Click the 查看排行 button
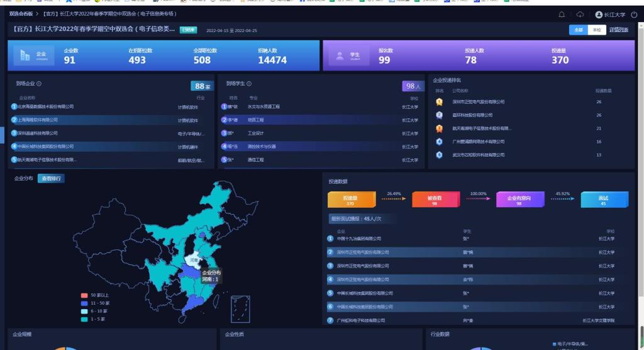The image size is (644, 350). click(51, 179)
